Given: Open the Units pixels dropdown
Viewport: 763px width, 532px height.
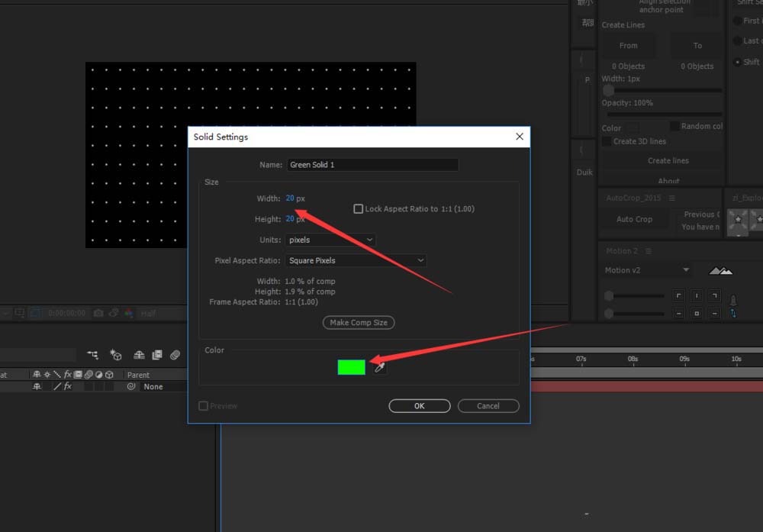Looking at the screenshot, I should coord(330,240).
